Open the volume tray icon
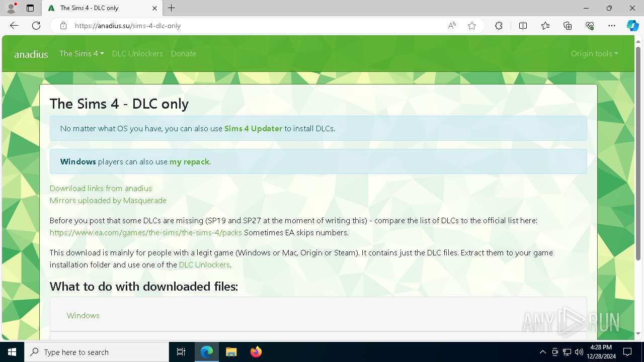 coord(579,352)
